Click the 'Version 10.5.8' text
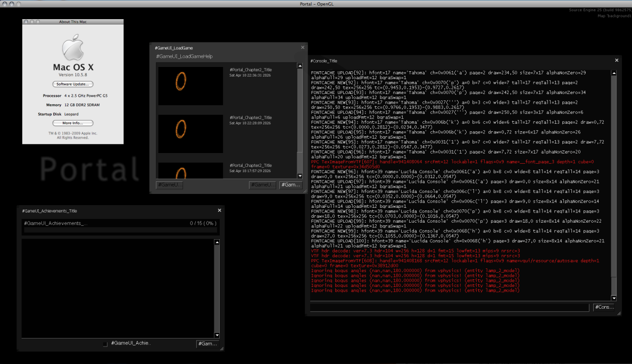The height and width of the screenshot is (364, 632). tap(73, 75)
